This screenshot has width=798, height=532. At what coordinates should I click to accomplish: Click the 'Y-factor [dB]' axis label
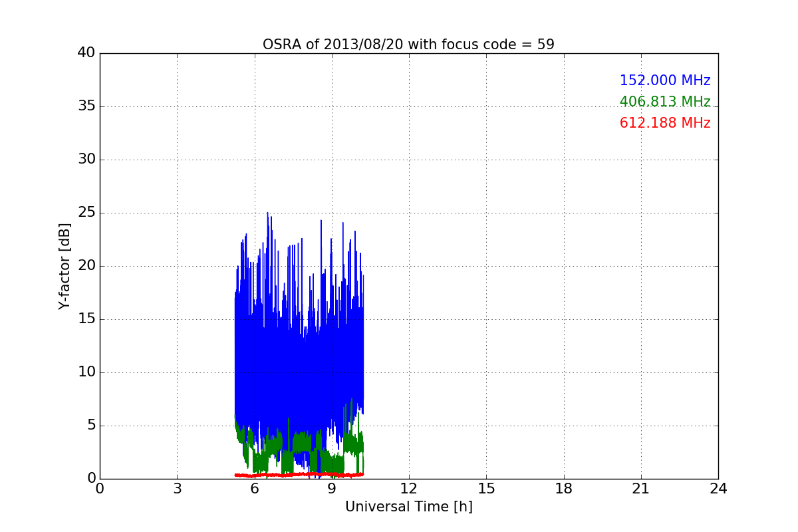65,266
